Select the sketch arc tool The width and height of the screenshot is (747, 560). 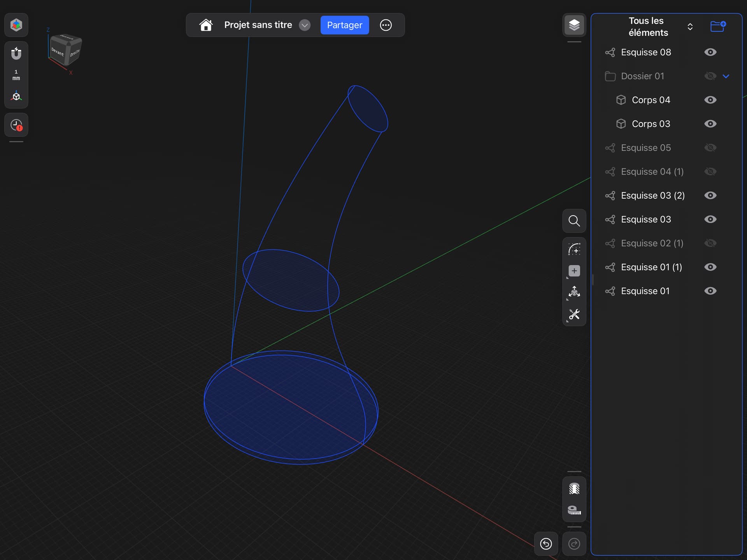(574, 249)
